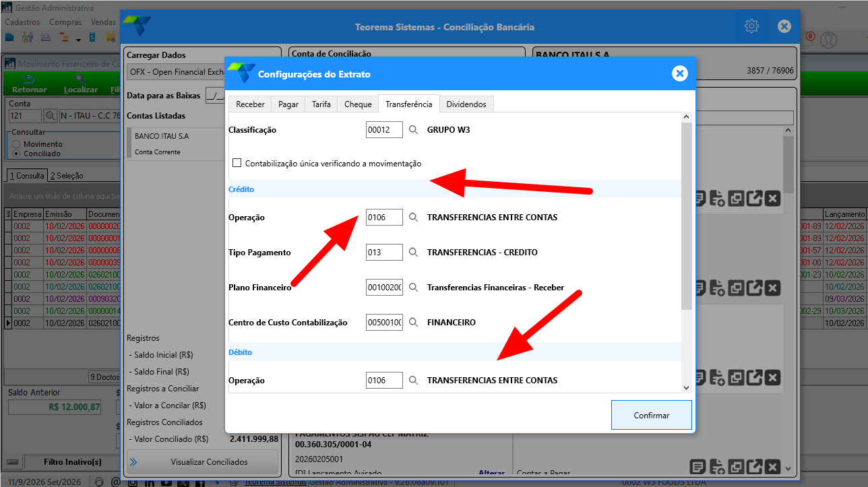
Task: Open the Cheque tab
Action: point(358,104)
